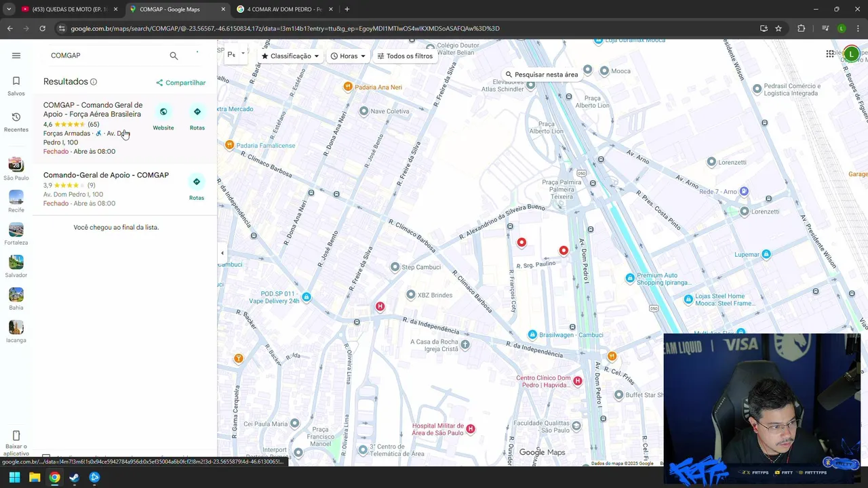Viewport: 868px width, 488px height.
Task: Click Padaria Ana Neri restaurant pin
Action: [348, 87]
